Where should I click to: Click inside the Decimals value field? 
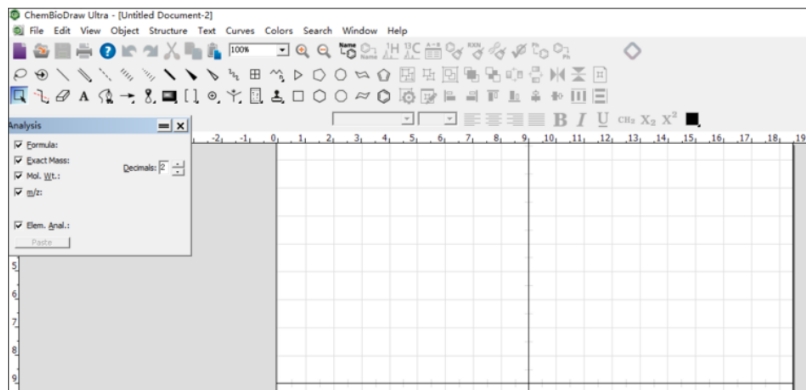pos(164,168)
